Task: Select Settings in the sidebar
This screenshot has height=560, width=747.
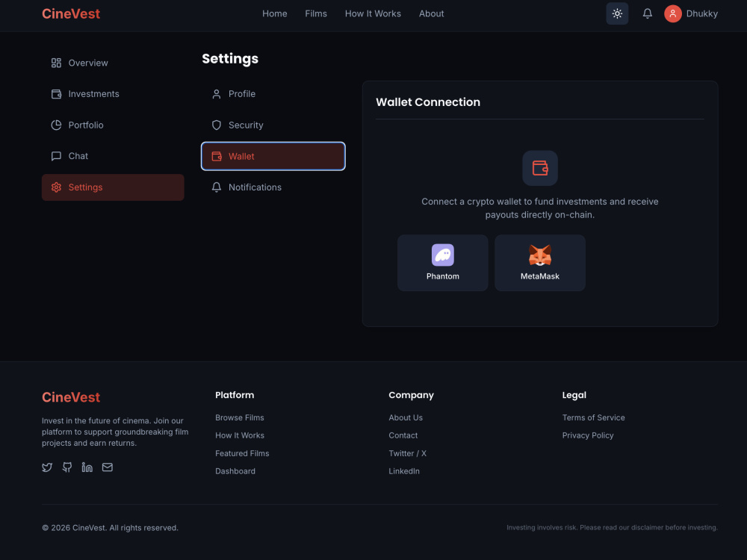Action: [113, 187]
